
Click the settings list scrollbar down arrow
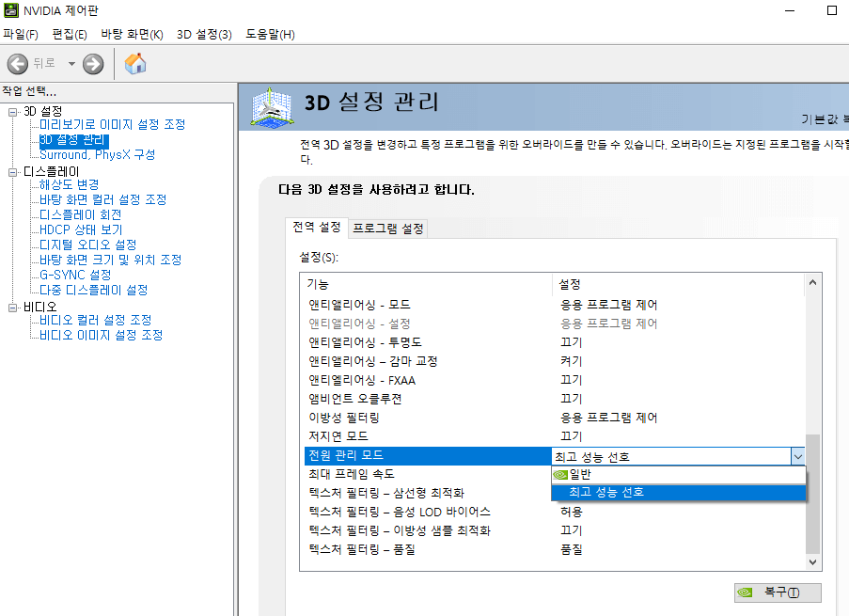tap(812, 562)
